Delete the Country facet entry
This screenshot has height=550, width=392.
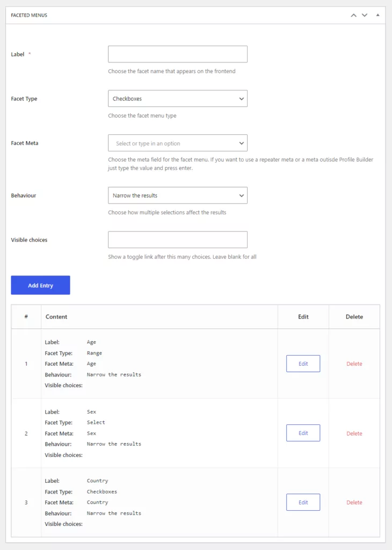354,502
